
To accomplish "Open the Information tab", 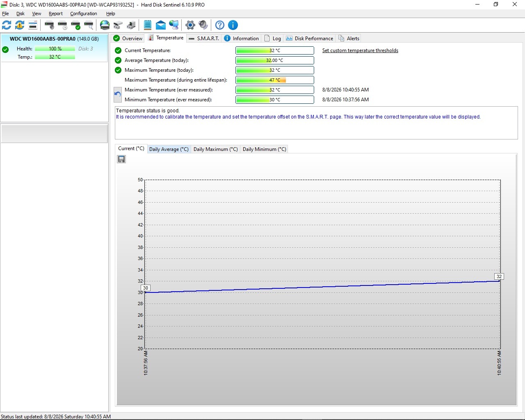I will point(242,38).
